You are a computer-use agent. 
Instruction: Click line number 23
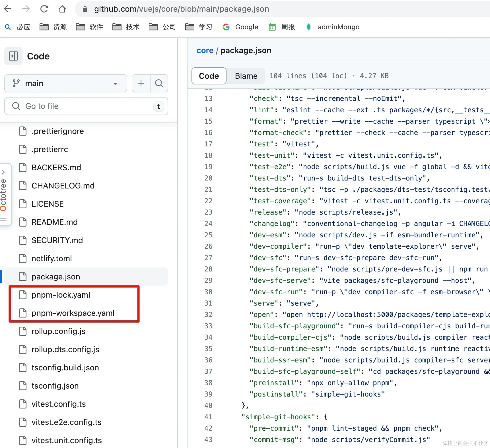[208, 212]
